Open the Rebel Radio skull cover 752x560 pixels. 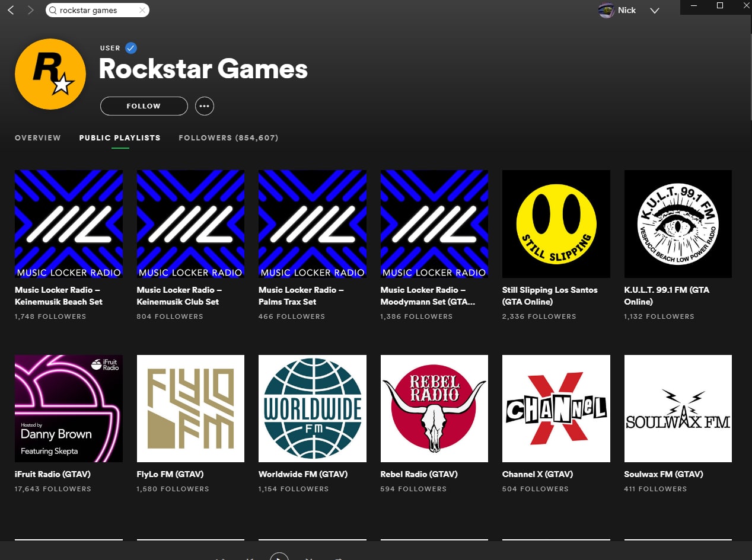434,408
